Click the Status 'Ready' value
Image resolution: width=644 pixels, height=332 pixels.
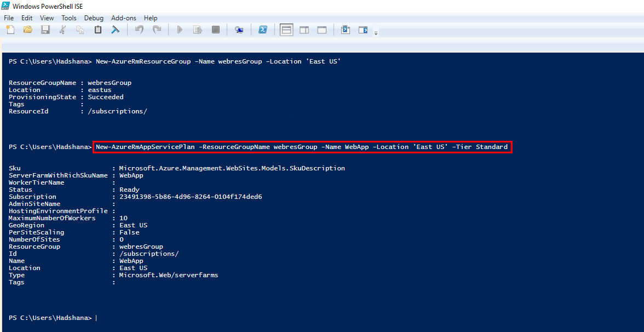point(129,190)
